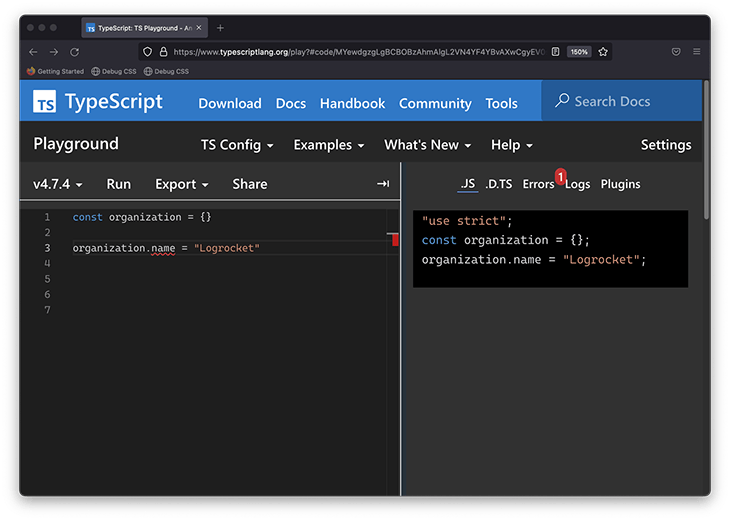
Task: Switch to the .JS output tab
Action: [468, 184]
